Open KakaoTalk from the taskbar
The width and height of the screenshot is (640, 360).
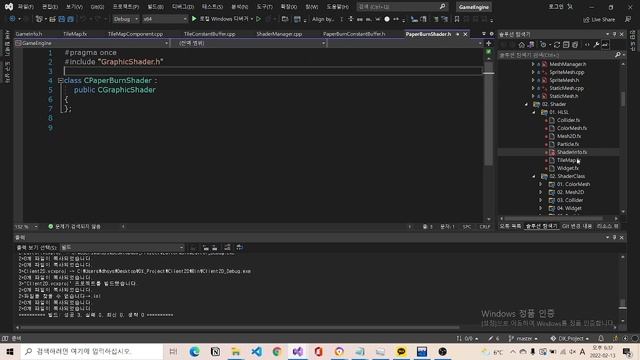(401, 351)
